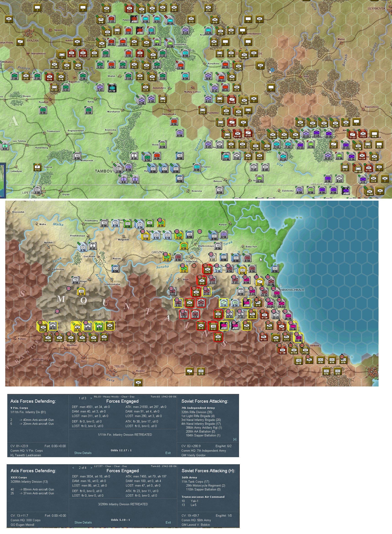
Task: Select the yellow 7-50 unit counter
Action: [260, 281]
